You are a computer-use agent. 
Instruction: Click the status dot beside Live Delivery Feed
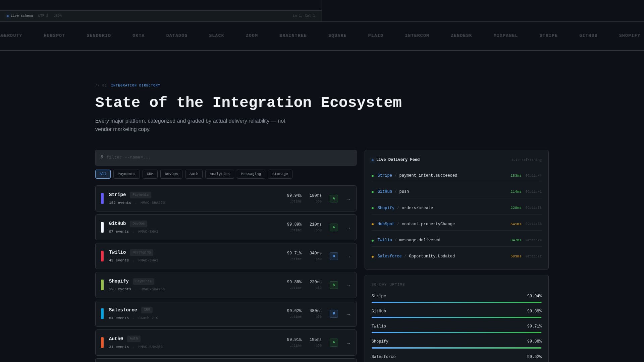click(372, 160)
